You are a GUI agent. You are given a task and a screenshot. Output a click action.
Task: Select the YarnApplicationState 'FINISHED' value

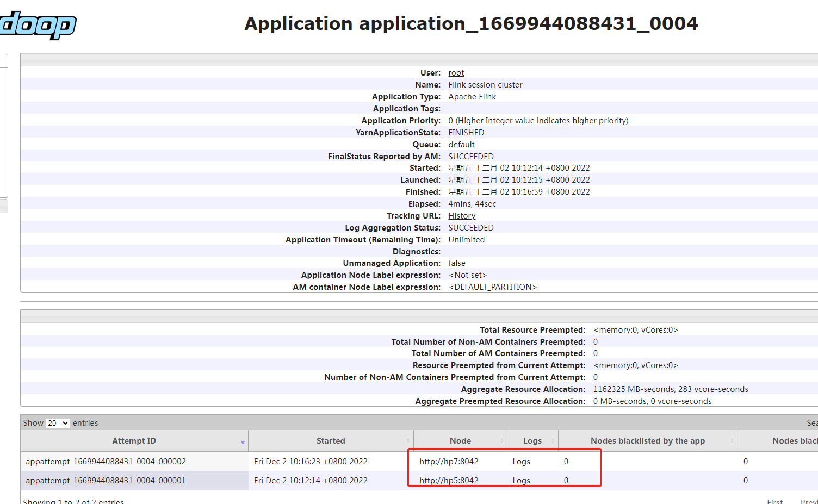click(466, 133)
